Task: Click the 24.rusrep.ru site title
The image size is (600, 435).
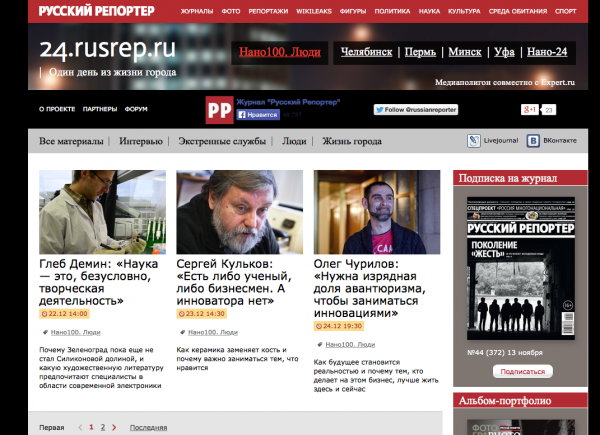Action: click(x=108, y=49)
